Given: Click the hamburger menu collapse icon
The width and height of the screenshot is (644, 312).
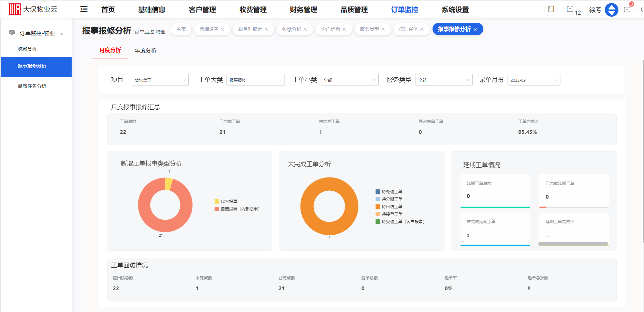Looking at the screenshot, I should [x=84, y=9].
